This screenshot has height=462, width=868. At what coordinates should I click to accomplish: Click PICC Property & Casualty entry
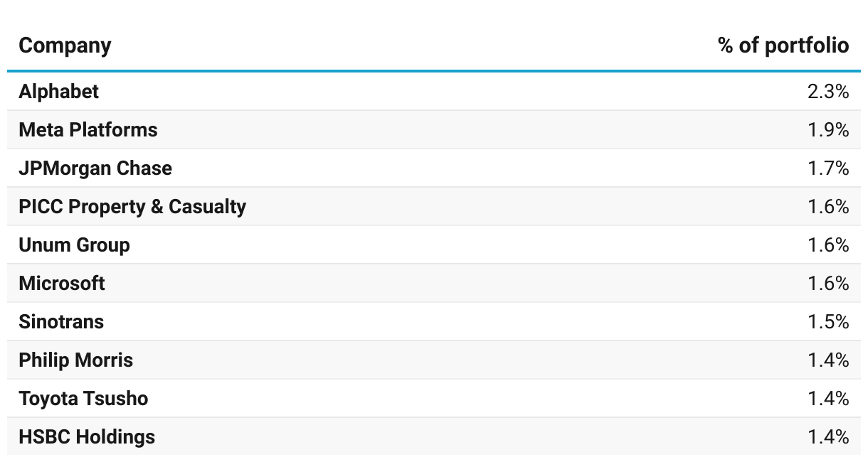132,207
